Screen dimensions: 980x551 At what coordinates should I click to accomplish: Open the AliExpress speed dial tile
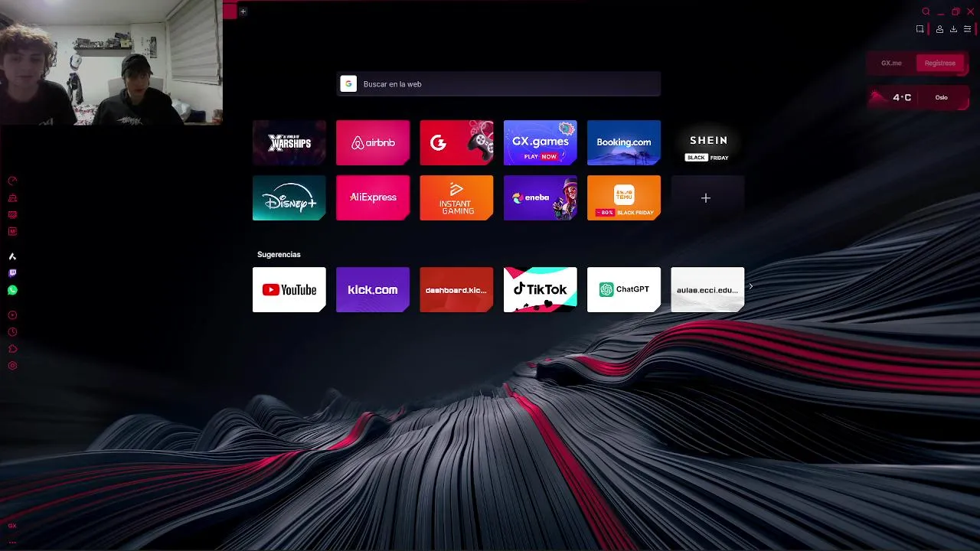[x=373, y=198]
